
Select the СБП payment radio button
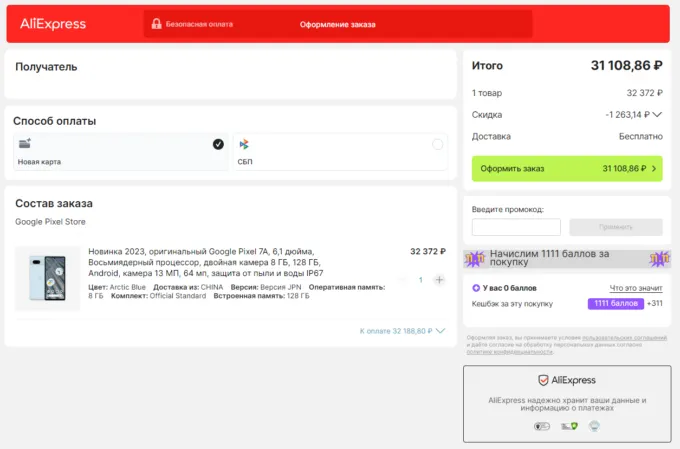pos(437,145)
